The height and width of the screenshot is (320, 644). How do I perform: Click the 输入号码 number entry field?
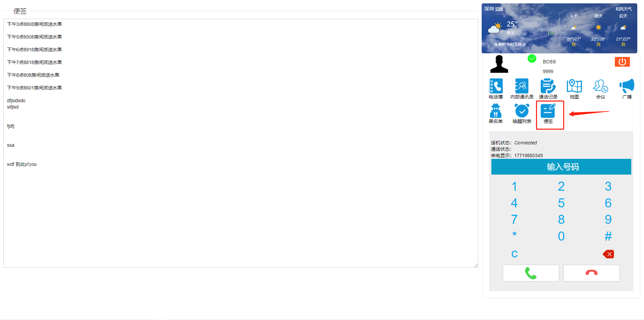(561, 167)
